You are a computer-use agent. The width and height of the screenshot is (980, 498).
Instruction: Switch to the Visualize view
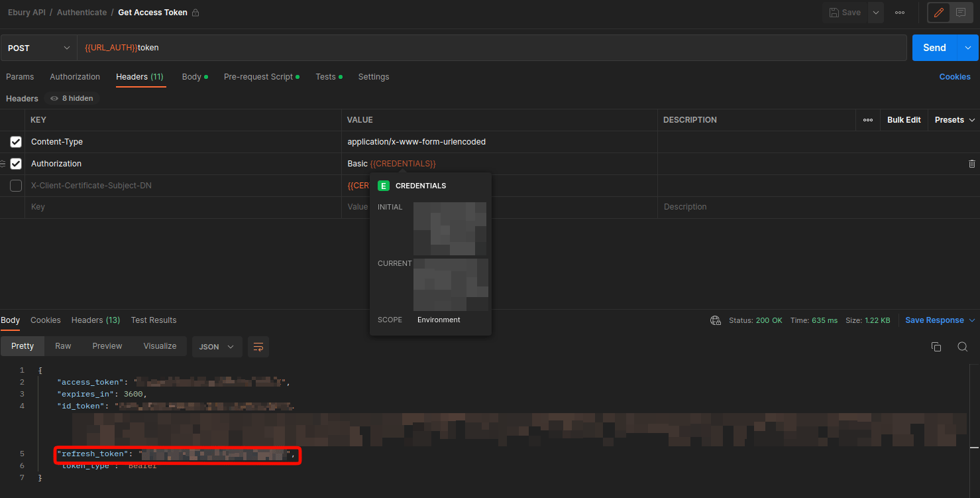[160, 346]
